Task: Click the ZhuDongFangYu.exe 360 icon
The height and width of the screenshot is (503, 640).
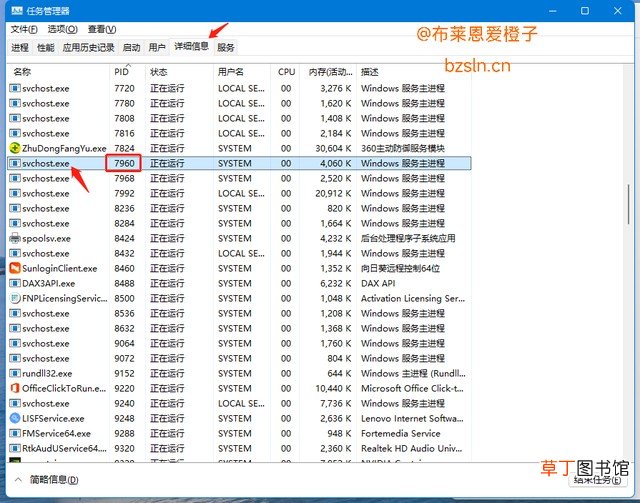Action: tap(15, 148)
